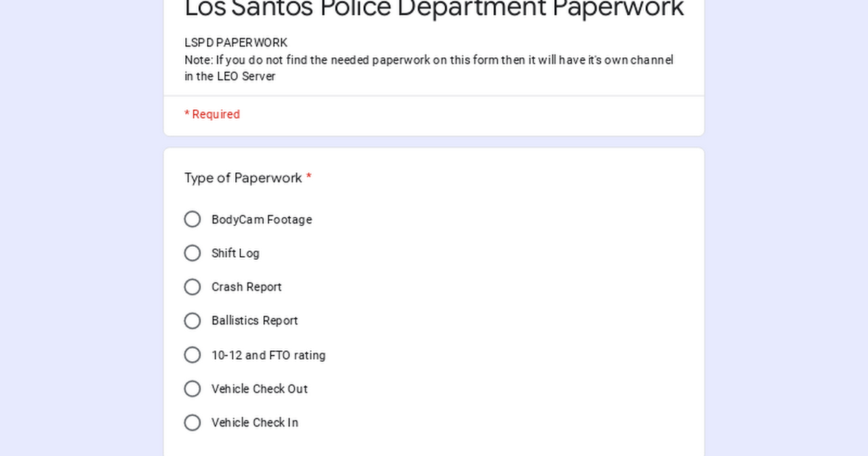Viewport: 868px width, 456px height.
Task: Click the LSPD PAPERWORK description text
Action: pos(235,43)
